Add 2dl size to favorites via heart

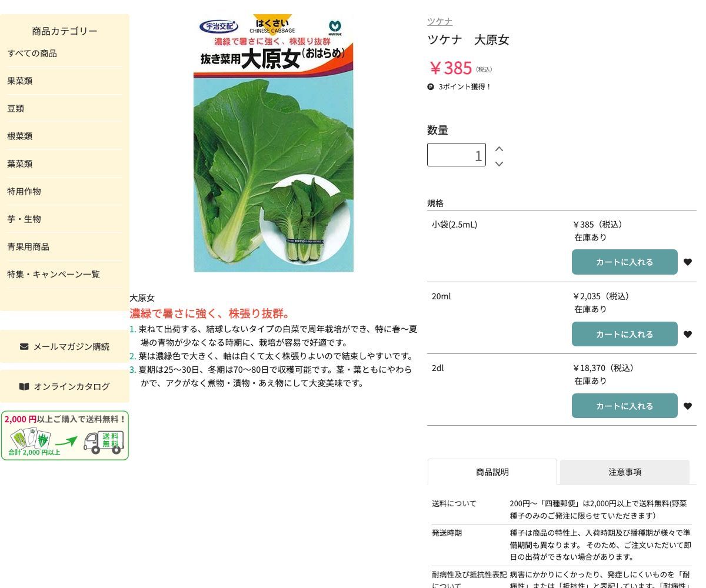[687, 406]
